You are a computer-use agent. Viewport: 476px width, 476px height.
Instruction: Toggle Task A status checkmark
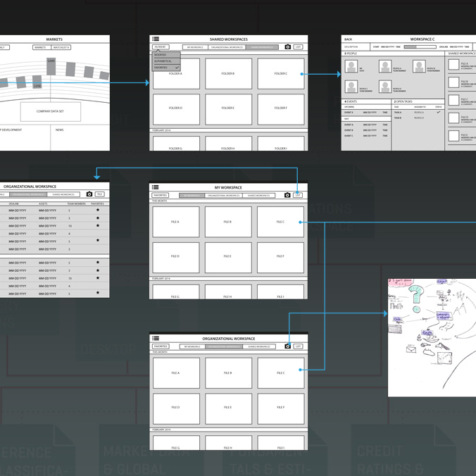point(439,112)
